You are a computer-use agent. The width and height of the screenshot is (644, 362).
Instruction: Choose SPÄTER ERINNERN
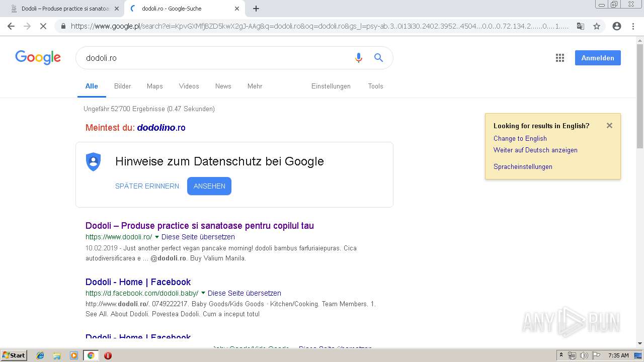(x=147, y=186)
